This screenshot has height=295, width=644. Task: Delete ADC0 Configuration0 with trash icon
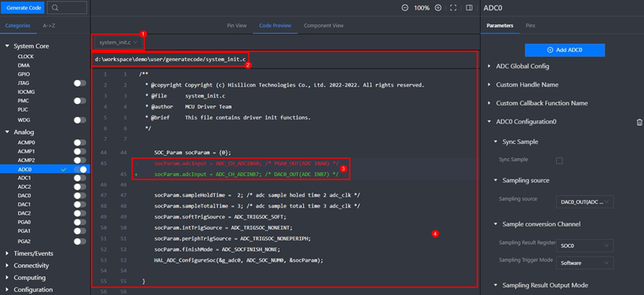tap(639, 122)
